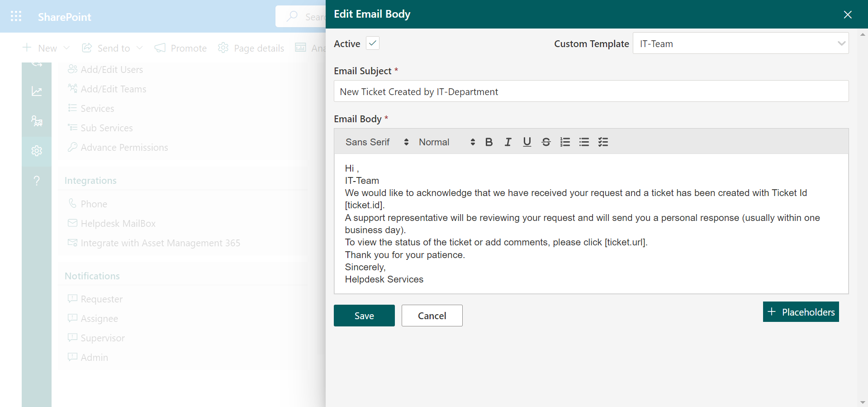Click the analytics chart sidebar icon
Image resolution: width=868 pixels, height=407 pixels.
point(37,91)
